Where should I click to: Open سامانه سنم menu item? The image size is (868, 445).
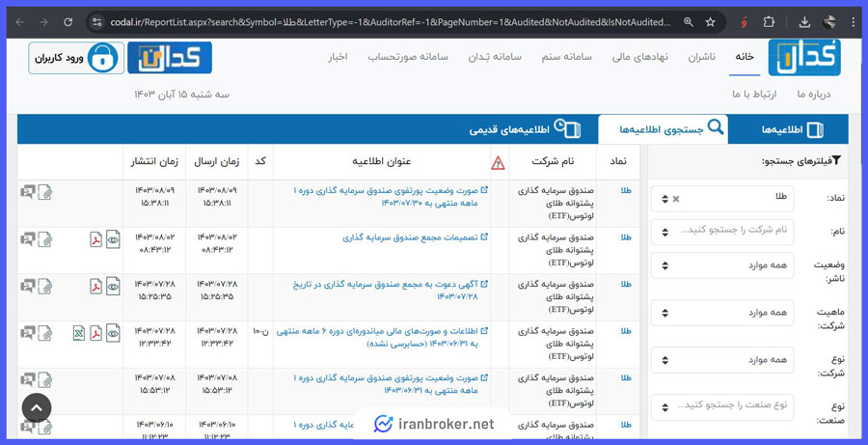click(x=567, y=57)
